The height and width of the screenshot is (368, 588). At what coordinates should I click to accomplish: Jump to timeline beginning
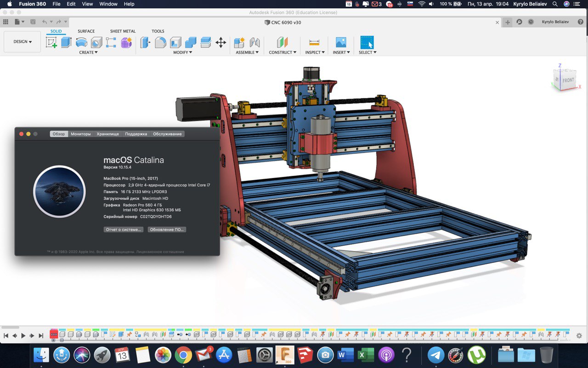click(6, 336)
